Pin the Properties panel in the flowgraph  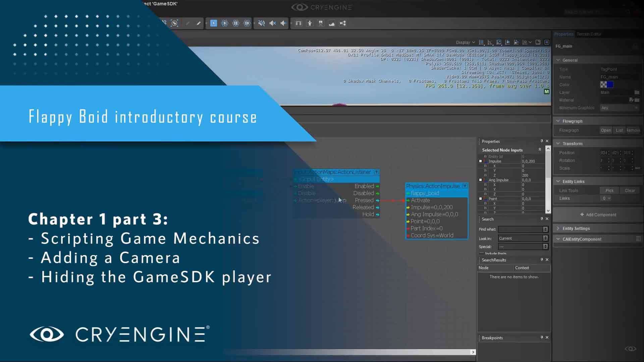pyautogui.click(x=541, y=141)
